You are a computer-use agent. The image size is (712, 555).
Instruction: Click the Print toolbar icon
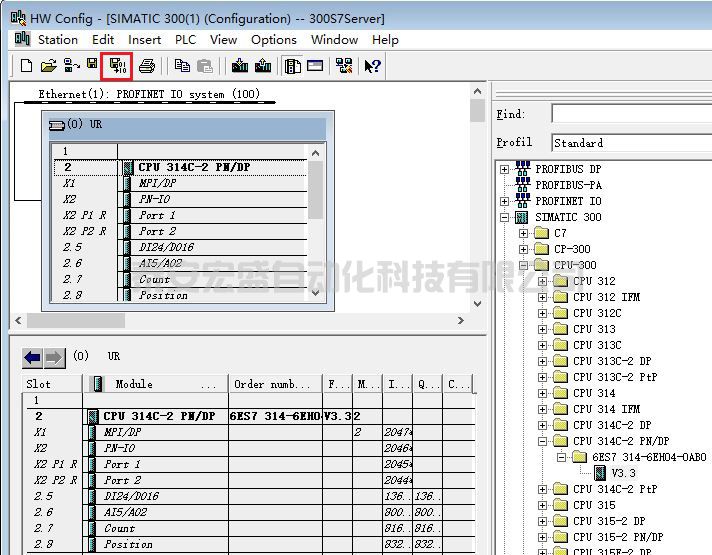tap(147, 66)
